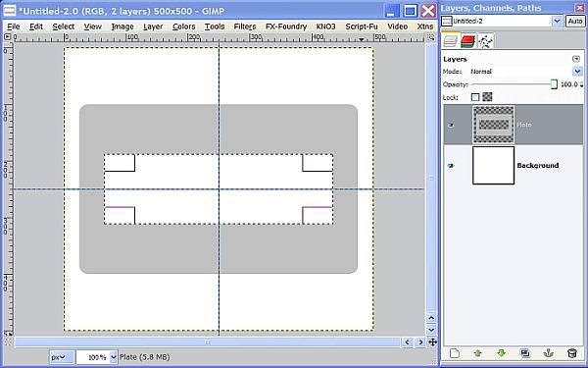Open the Colors menu
Image resolution: width=588 pixels, height=368 pixels.
click(x=184, y=26)
